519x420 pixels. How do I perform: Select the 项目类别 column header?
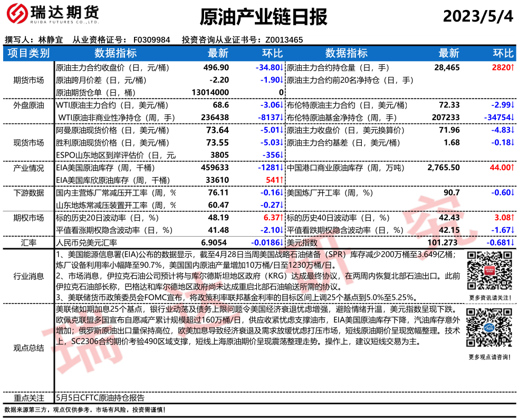[x=28, y=53]
